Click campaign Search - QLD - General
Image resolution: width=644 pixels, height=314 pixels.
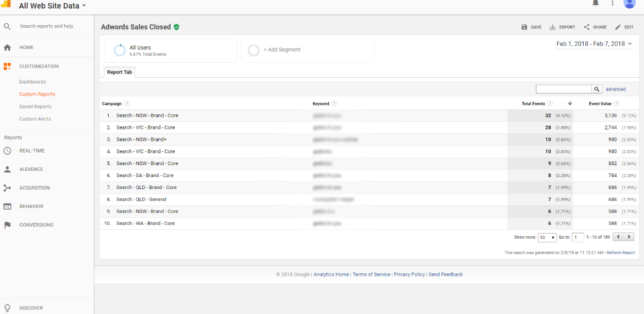coord(141,199)
